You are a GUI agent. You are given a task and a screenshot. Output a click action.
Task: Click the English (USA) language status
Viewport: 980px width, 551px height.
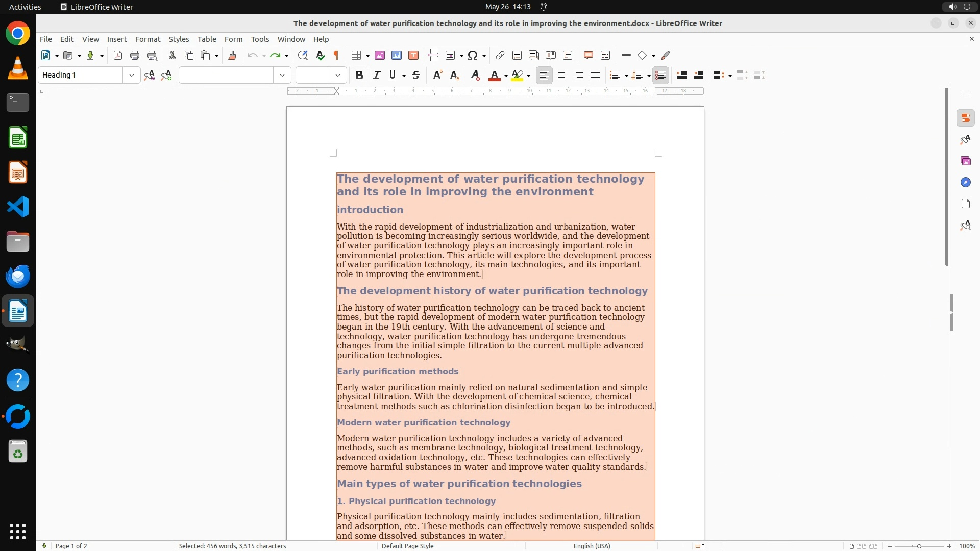tap(592, 546)
